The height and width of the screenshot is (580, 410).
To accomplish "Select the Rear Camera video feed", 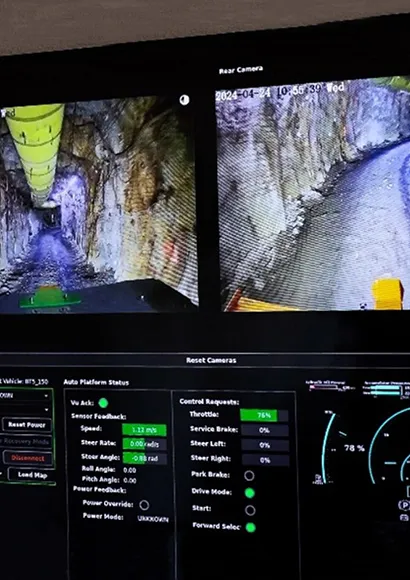I will click(x=313, y=194).
